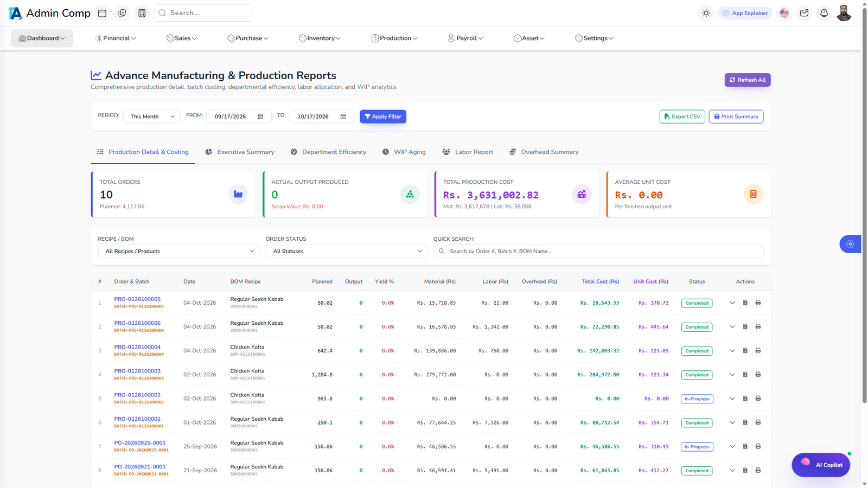
Task: Open the All Recipes / Products dropdown
Action: pos(179,251)
